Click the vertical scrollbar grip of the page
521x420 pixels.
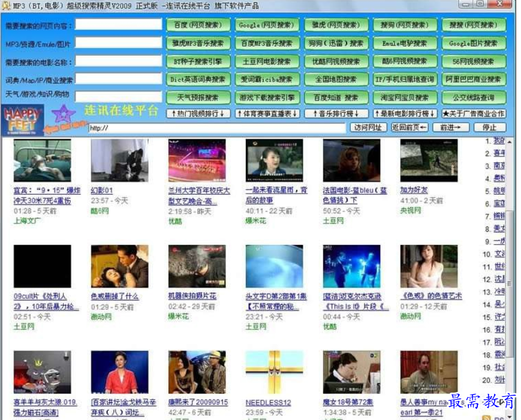510,284
